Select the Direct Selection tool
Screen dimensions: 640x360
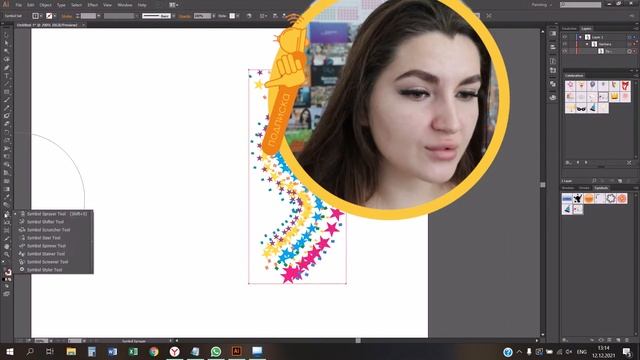(7, 43)
